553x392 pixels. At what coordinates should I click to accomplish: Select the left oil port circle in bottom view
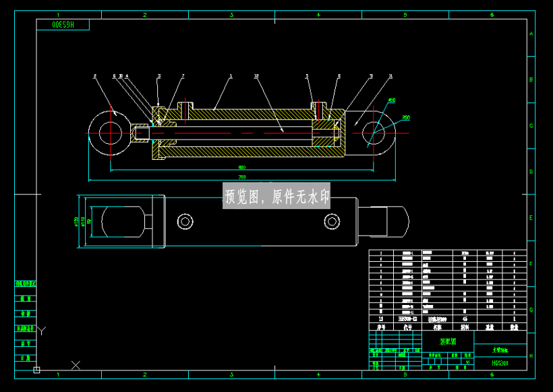coord(185,221)
